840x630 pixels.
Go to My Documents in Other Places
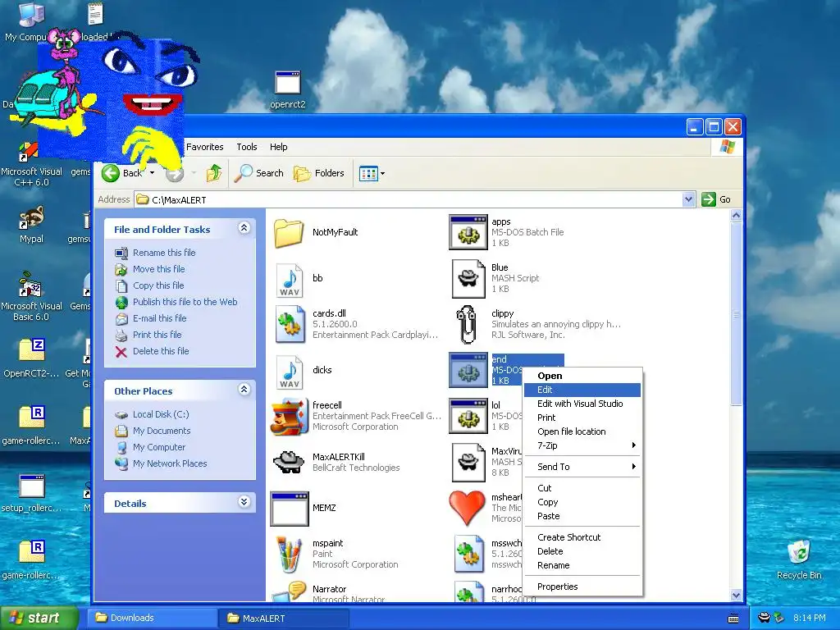[162, 431]
